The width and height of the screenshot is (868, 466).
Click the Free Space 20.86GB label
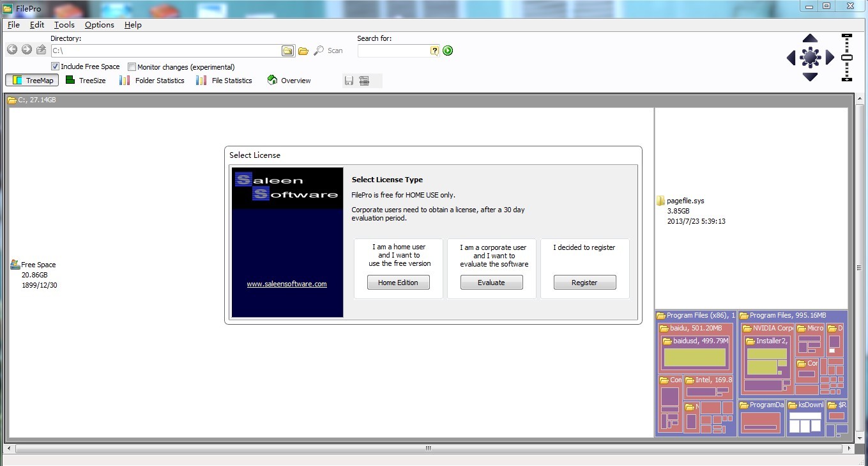(x=38, y=275)
